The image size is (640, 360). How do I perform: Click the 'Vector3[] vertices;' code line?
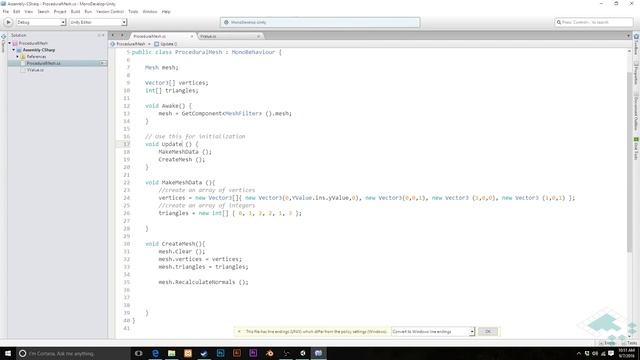[176, 83]
